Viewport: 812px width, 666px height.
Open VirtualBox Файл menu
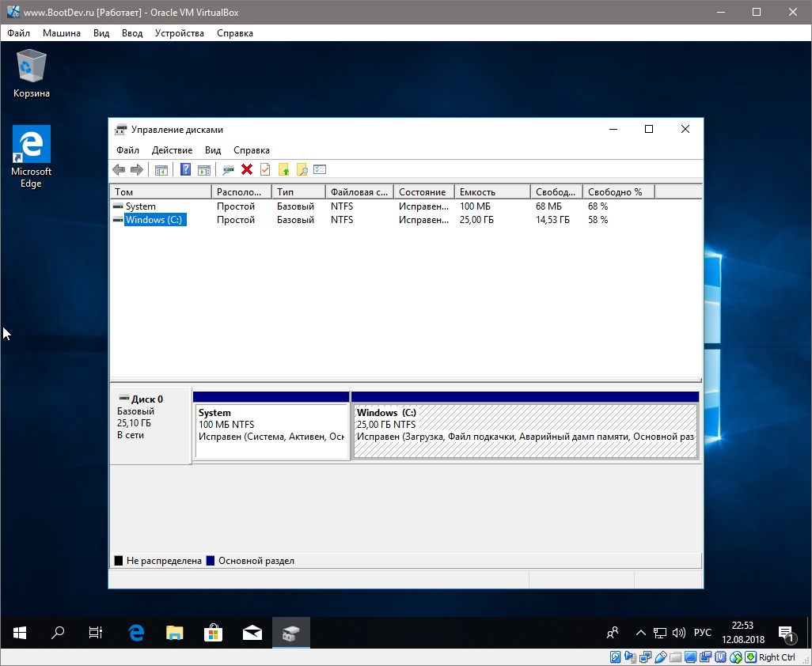click(x=19, y=33)
